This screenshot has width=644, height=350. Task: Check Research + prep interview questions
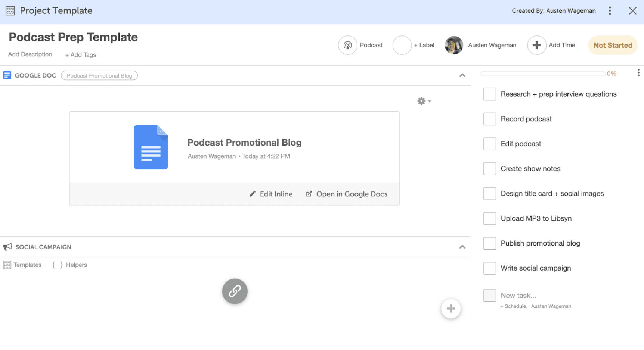[x=490, y=94]
